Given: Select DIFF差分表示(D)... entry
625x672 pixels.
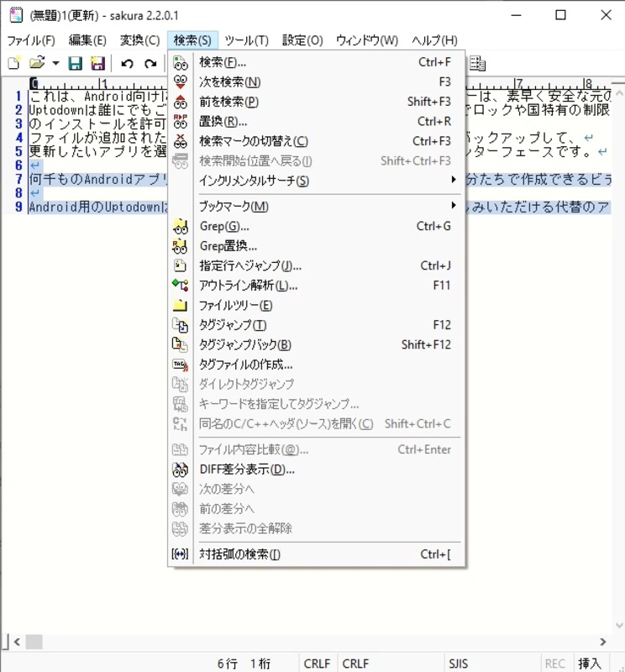Looking at the screenshot, I should (317, 470).
